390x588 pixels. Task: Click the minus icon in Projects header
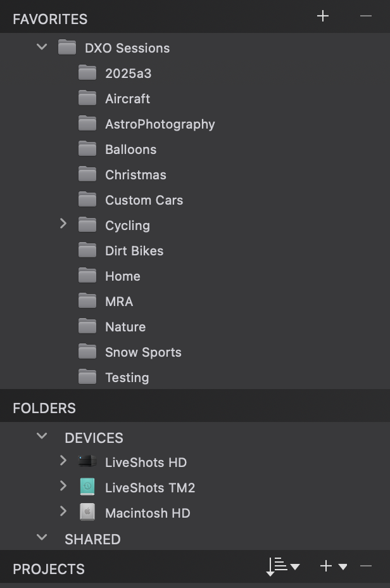click(365, 566)
